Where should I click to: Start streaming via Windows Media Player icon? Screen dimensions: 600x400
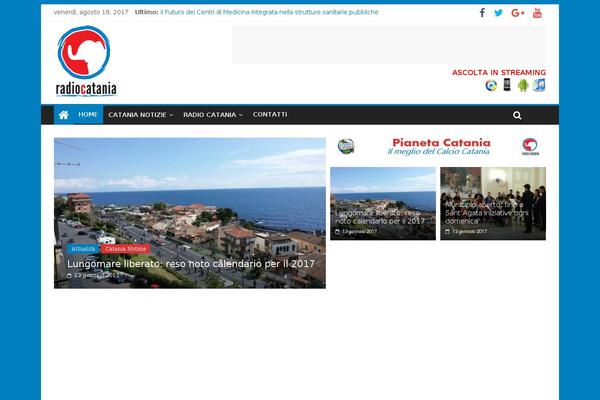[x=491, y=85]
